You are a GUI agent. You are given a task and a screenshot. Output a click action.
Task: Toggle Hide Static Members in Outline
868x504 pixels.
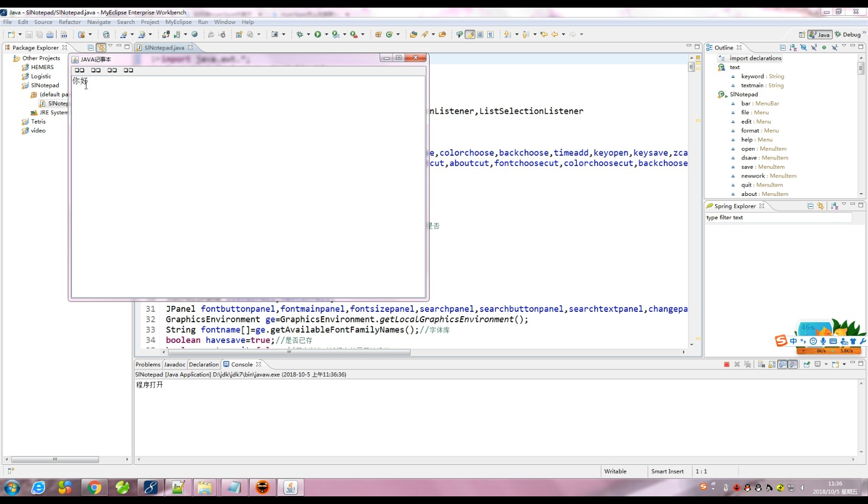click(814, 47)
